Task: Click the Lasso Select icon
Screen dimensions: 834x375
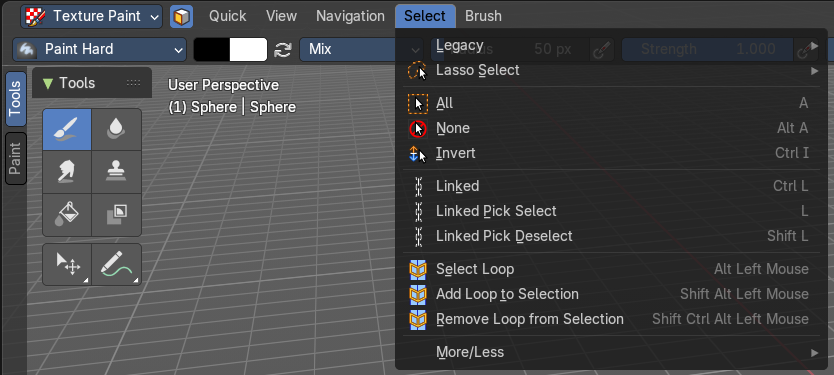Action: [x=418, y=70]
